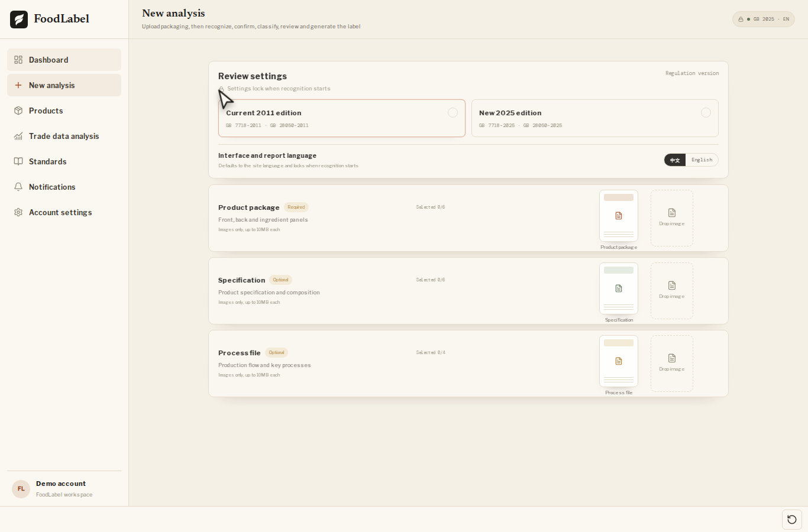Click the Notifications bell icon

pyautogui.click(x=18, y=187)
